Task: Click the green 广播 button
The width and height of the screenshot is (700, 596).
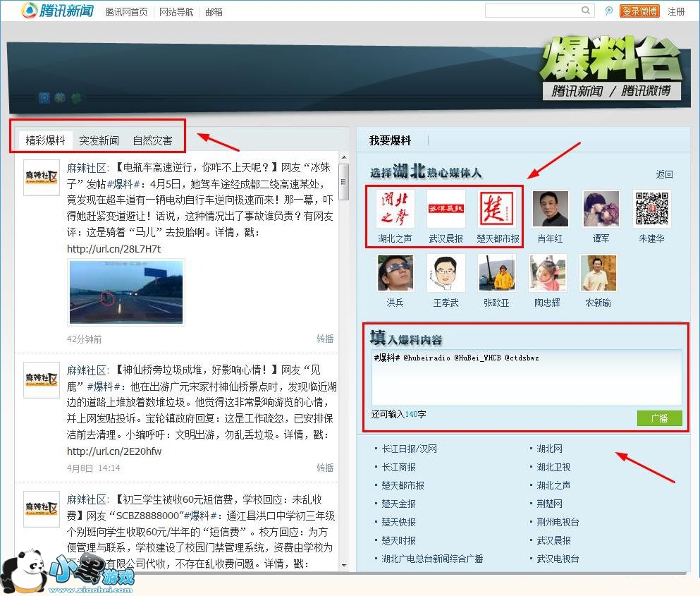Action: [659, 418]
